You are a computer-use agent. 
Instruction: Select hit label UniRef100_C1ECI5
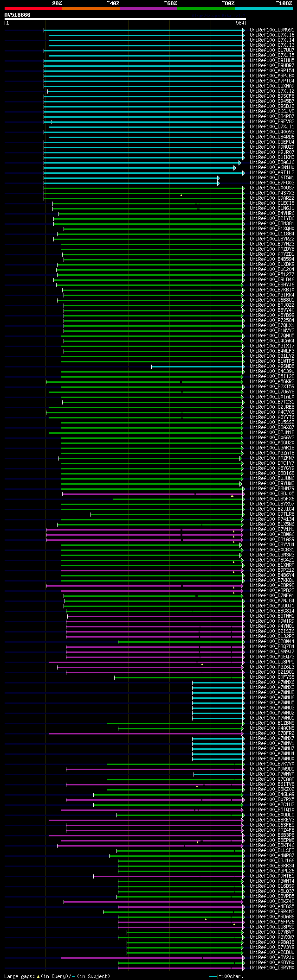click(272, 203)
